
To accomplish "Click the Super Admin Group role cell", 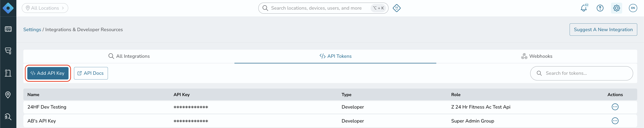I will click(472, 121).
